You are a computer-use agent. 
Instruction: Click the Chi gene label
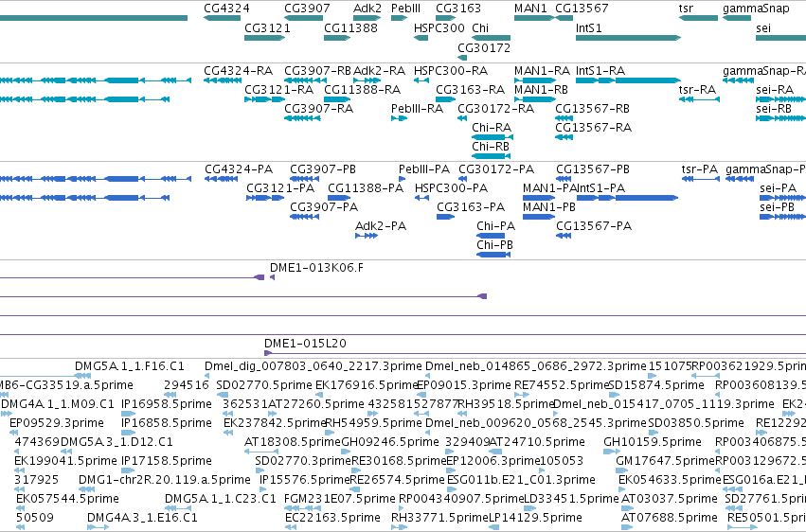pos(480,28)
